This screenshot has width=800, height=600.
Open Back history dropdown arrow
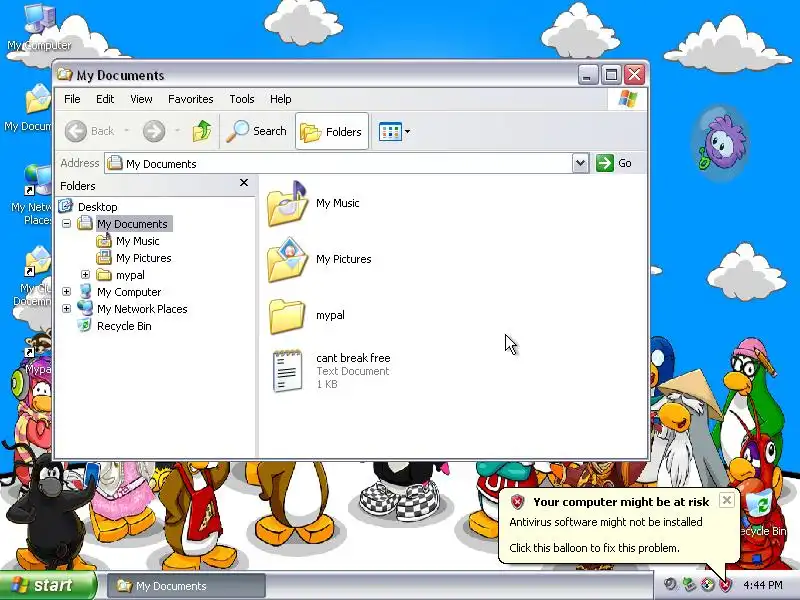[127, 131]
